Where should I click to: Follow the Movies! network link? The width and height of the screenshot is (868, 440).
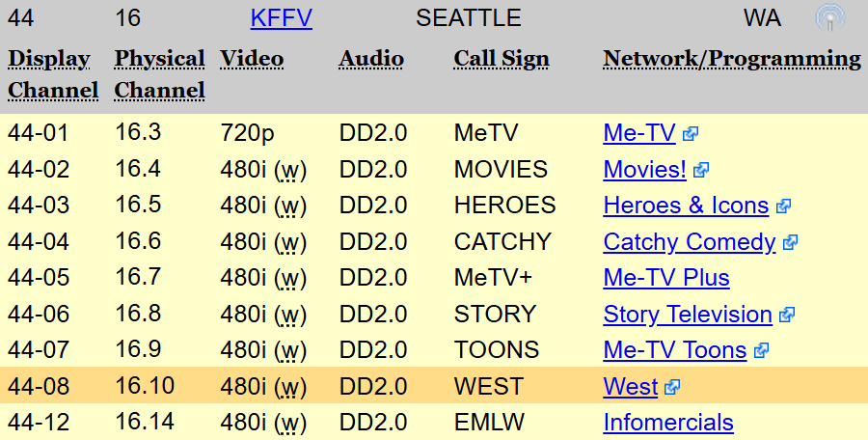(x=644, y=170)
